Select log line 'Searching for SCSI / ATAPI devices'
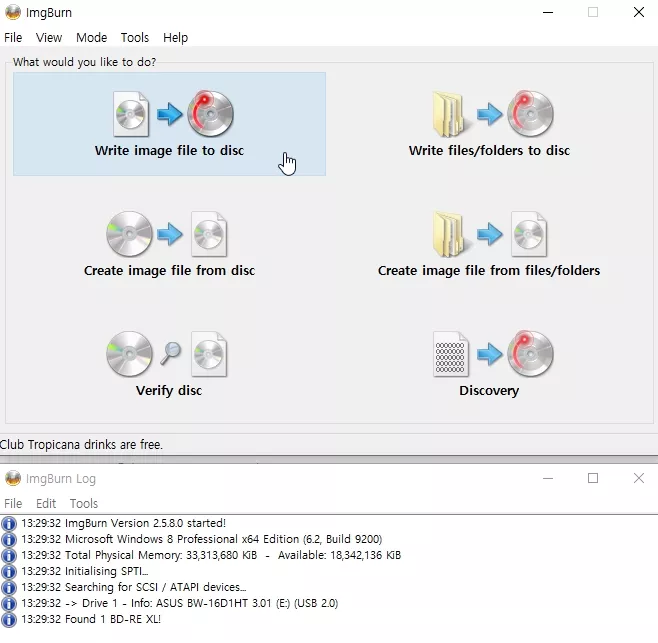 coord(133,587)
